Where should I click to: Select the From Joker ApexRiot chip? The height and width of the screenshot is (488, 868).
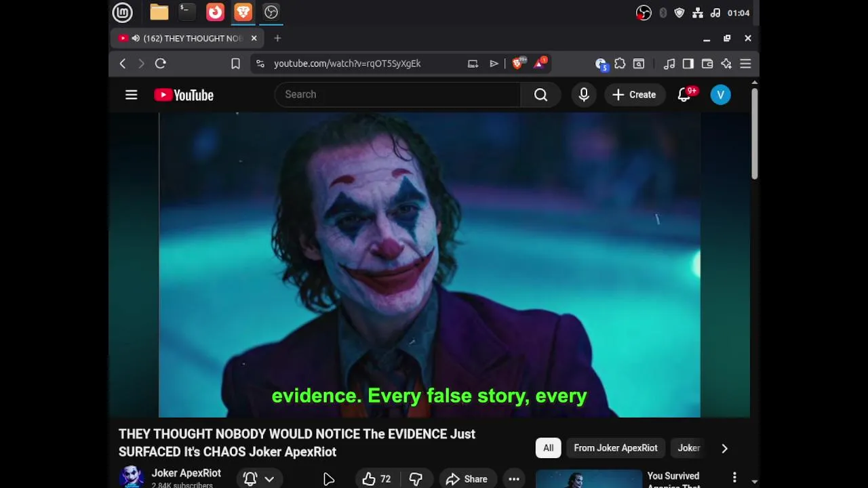[616, 448]
